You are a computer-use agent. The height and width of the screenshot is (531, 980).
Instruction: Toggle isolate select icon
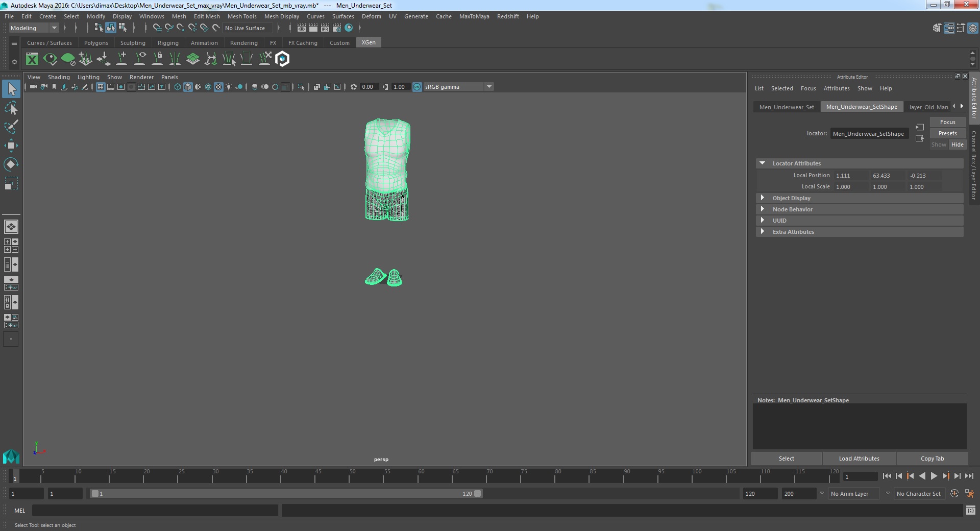(301, 87)
